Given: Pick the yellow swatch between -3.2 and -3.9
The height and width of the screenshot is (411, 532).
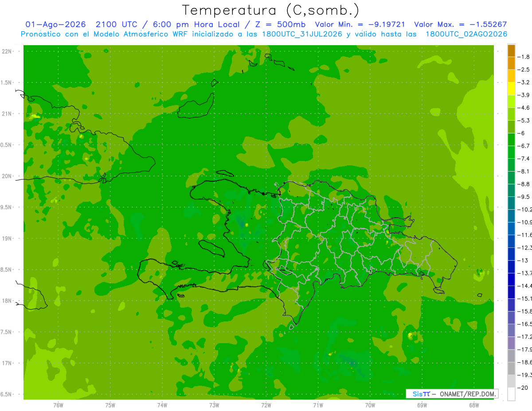Looking at the screenshot, I should point(511,89).
